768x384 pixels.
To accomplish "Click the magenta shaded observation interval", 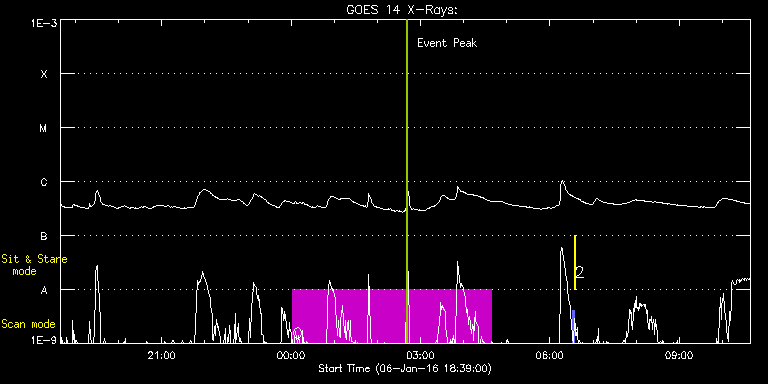I will click(392, 316).
